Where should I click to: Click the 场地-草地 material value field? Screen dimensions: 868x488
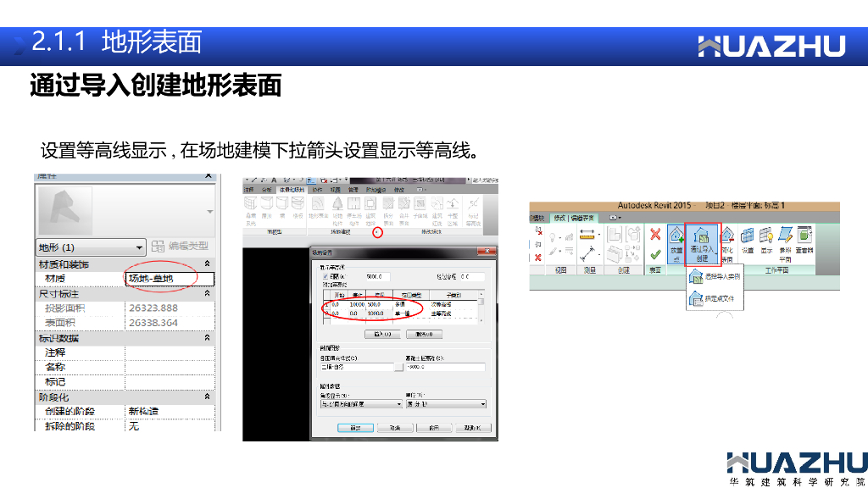170,278
